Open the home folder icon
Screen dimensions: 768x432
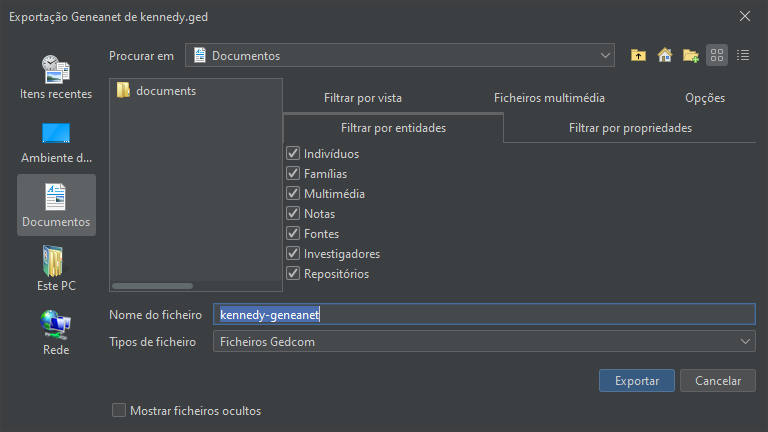[665, 55]
